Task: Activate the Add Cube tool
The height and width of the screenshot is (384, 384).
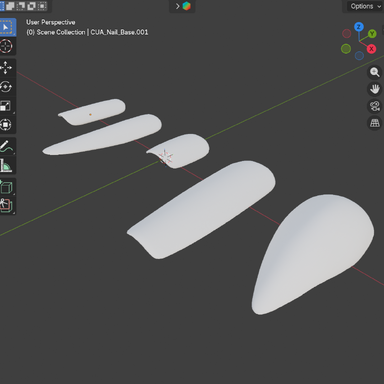Action: click(7, 187)
